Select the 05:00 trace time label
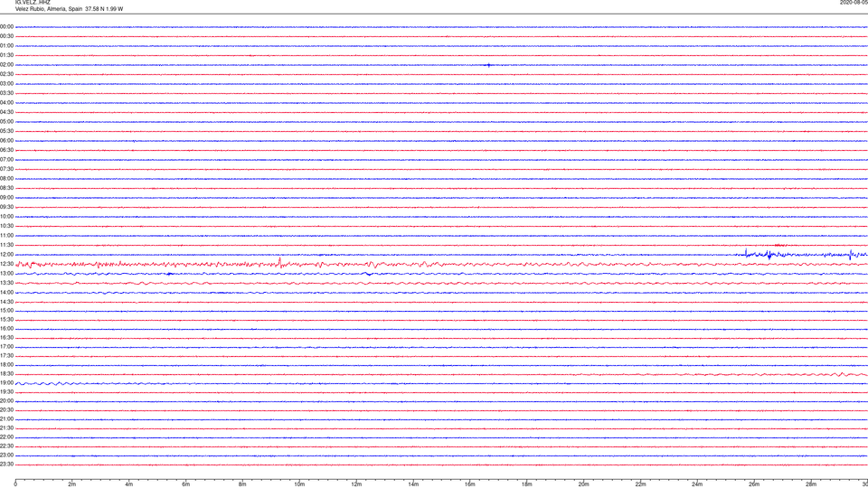Viewport: 868px width, 488px height. (x=6, y=122)
